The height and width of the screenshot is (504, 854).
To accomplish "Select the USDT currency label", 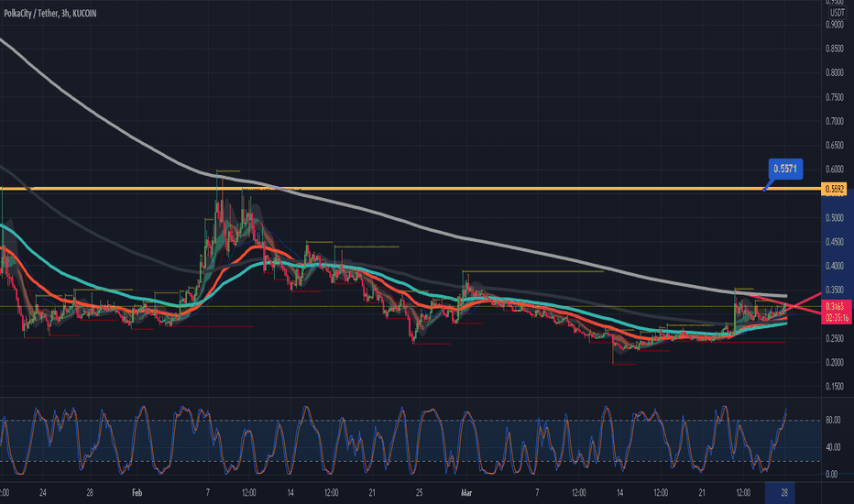I will tap(838, 13).
